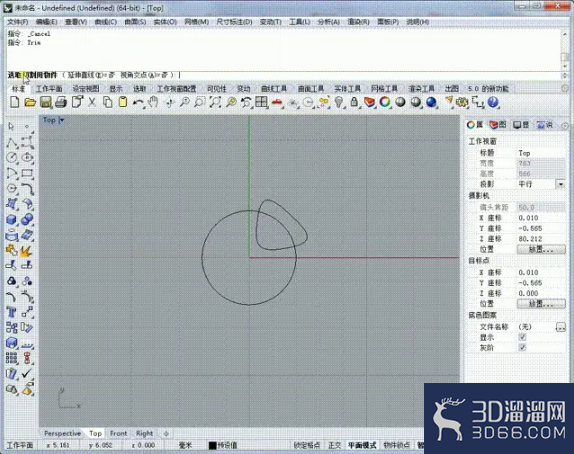Screen dimensions: 574x454
Task: Click the 文件名称 browse ... button
Action: (x=560, y=327)
